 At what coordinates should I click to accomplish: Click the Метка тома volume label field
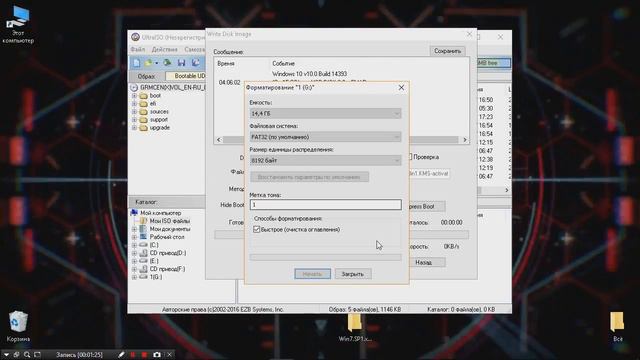(x=325, y=204)
